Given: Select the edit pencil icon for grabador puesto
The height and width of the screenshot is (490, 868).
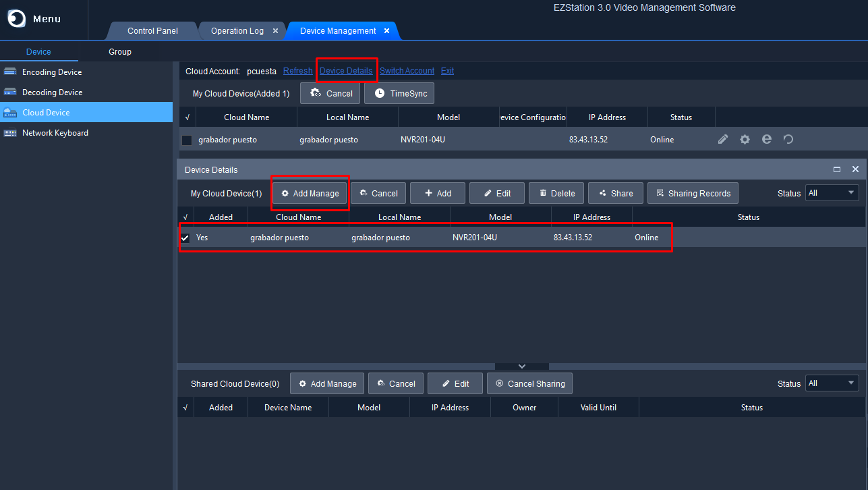Looking at the screenshot, I should pyautogui.click(x=722, y=139).
